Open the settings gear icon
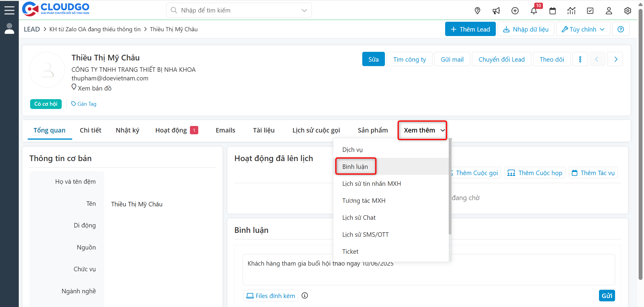This screenshot has width=644, height=307. click(628, 11)
